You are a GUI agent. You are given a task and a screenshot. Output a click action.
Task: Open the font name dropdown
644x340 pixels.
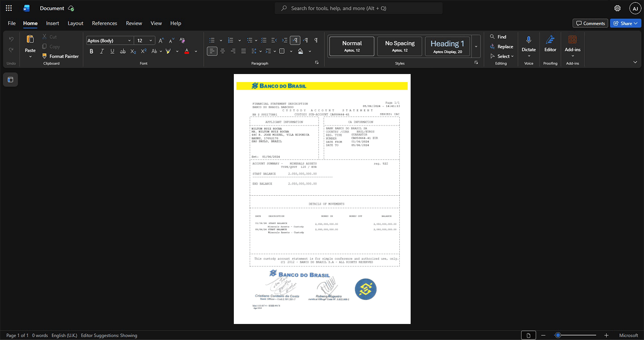[x=130, y=41]
